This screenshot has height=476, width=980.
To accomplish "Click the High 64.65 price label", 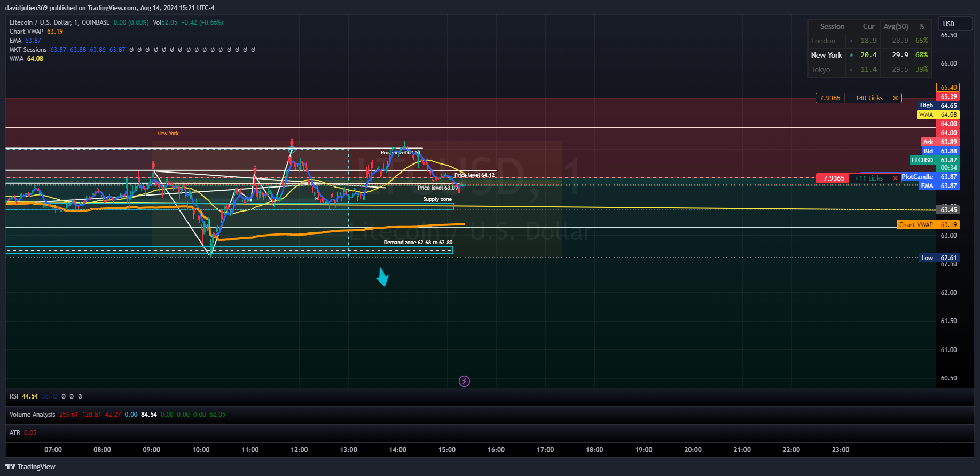I will click(938, 106).
